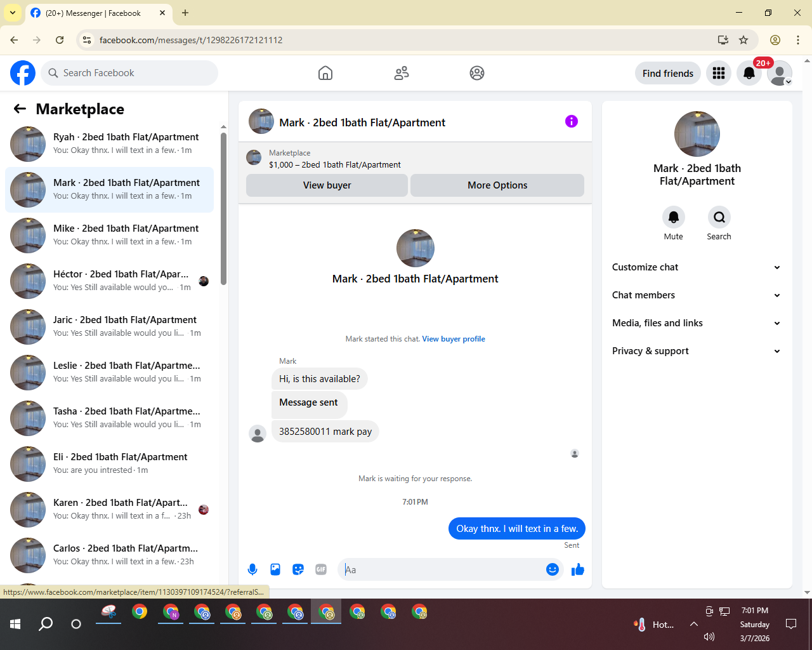Viewport: 812px width, 650px height.
Task: Select the Messenger | Facebook browser tab
Action: point(98,13)
